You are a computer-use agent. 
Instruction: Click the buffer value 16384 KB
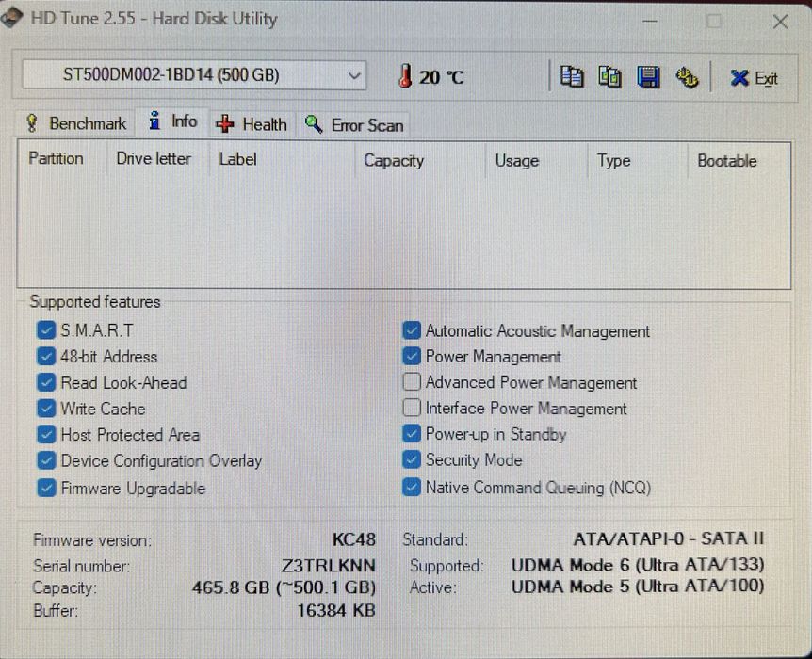coord(336,610)
